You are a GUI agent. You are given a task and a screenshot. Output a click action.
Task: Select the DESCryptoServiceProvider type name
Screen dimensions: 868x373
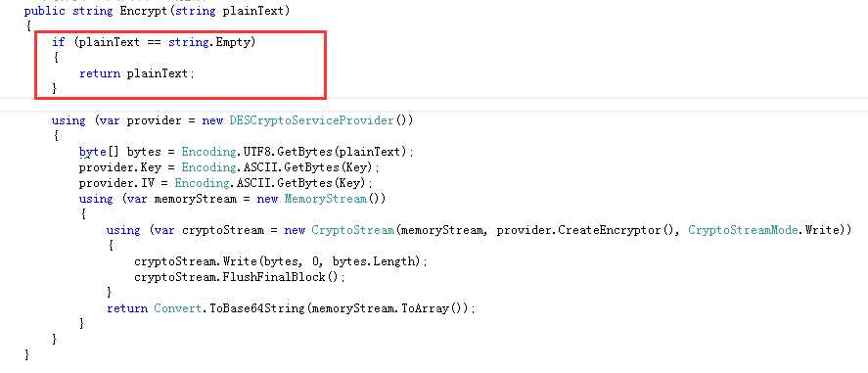pos(311,120)
